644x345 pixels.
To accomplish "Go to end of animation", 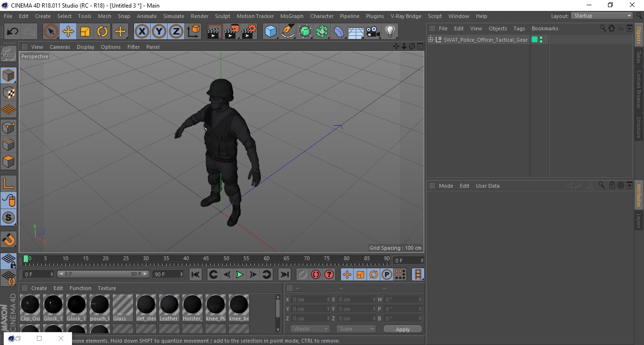I will point(284,274).
